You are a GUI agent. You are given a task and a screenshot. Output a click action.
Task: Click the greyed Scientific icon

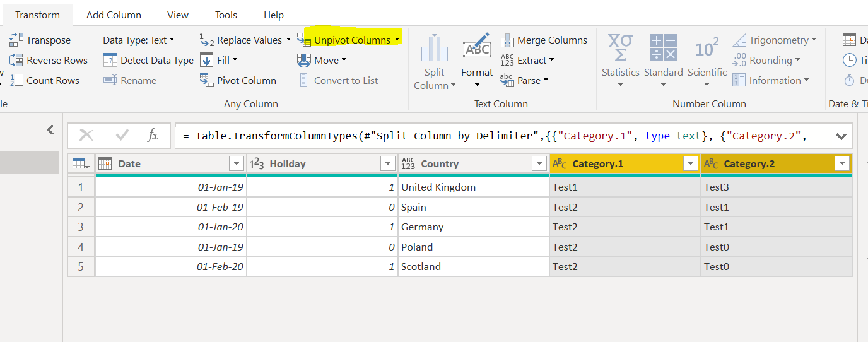tap(707, 48)
